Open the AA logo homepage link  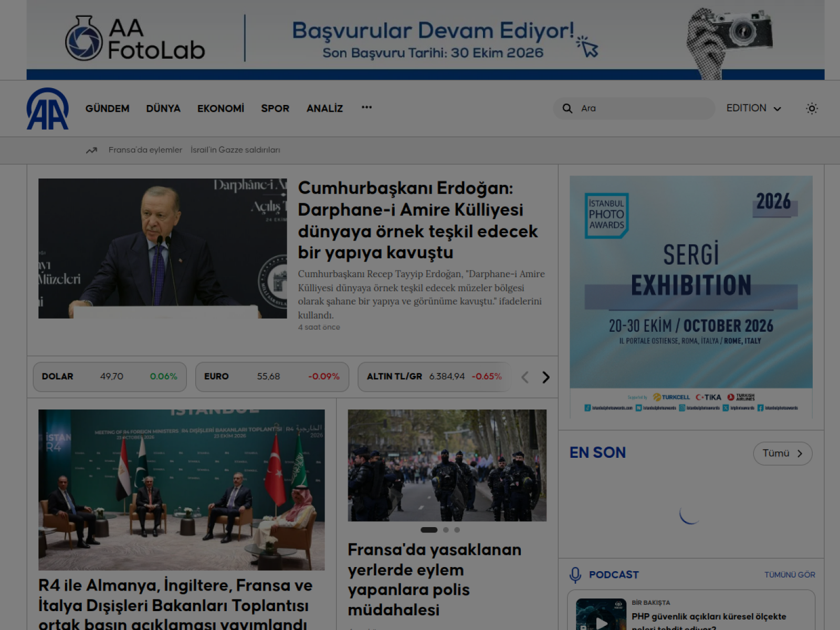tap(48, 109)
